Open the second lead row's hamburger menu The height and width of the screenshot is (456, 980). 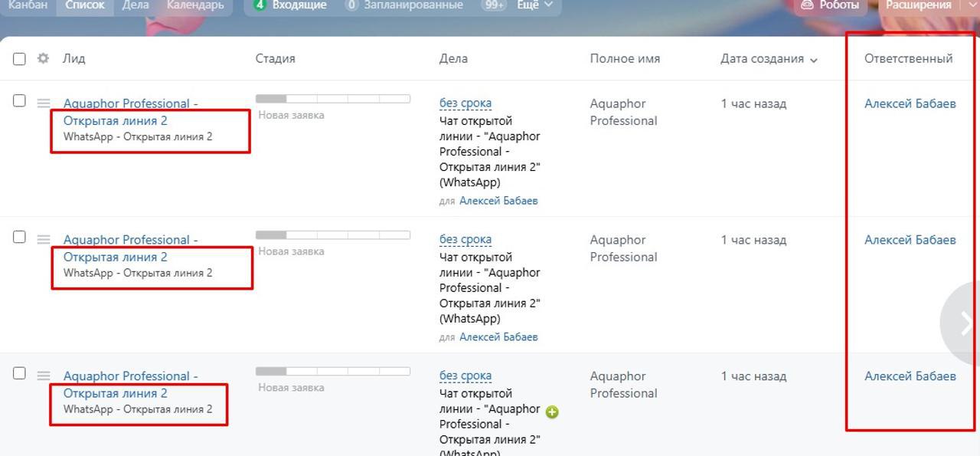click(44, 239)
